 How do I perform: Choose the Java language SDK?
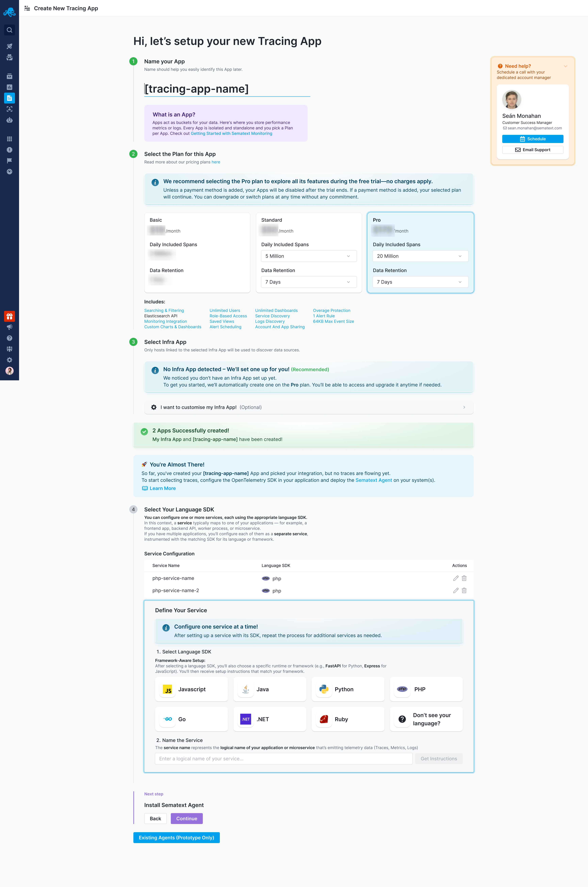[270, 689]
